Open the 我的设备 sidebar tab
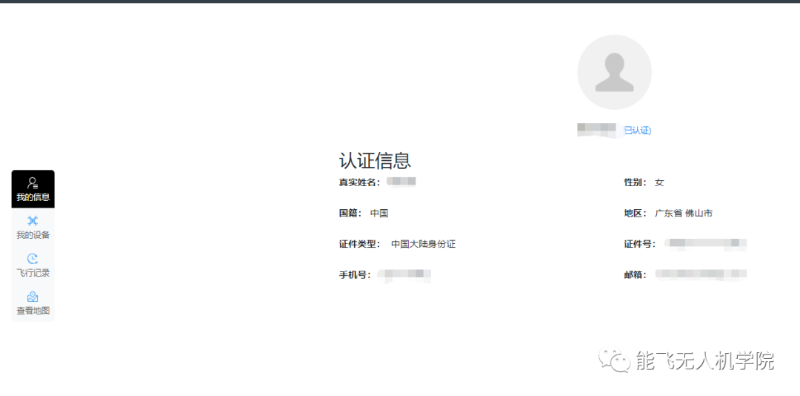 pos(33,228)
